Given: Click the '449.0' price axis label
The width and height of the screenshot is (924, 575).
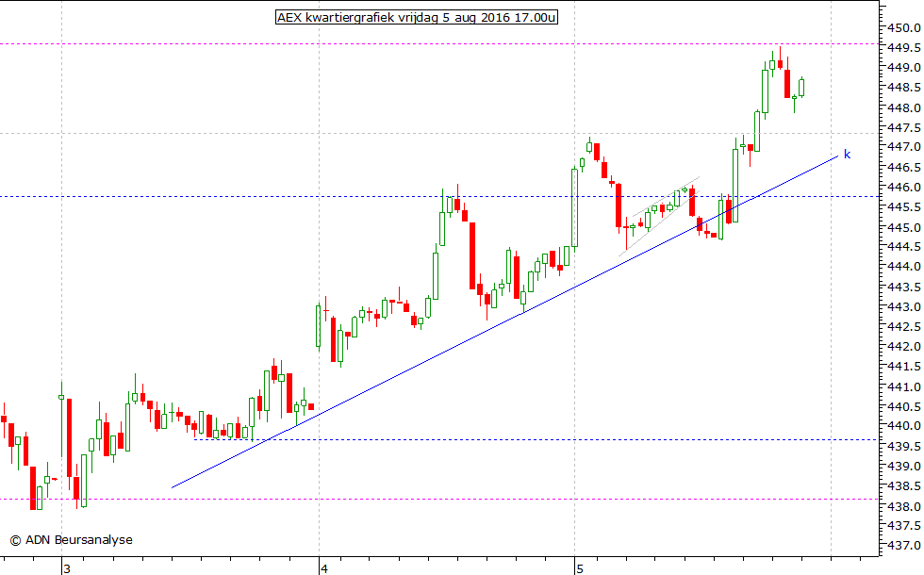Looking at the screenshot, I should click(x=904, y=68).
